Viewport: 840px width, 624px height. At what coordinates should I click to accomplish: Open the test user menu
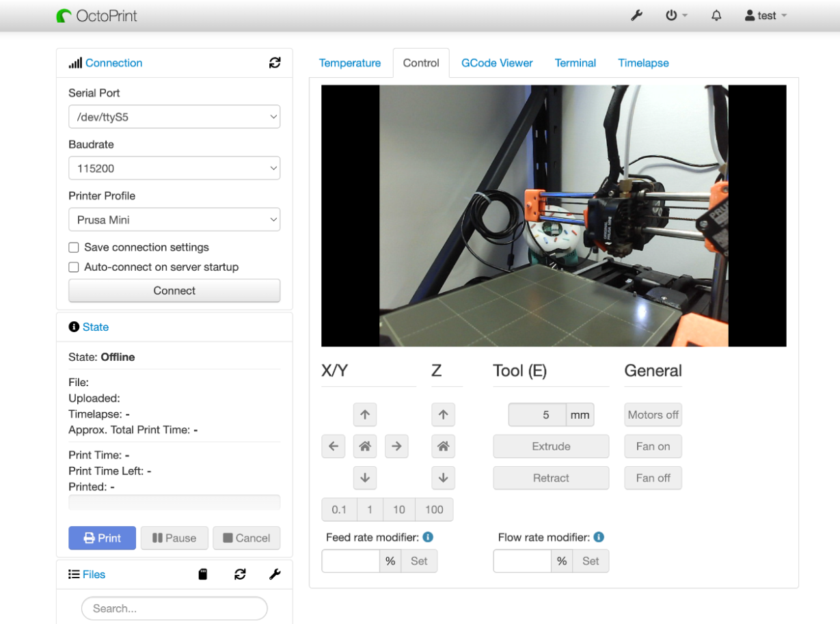(x=766, y=15)
